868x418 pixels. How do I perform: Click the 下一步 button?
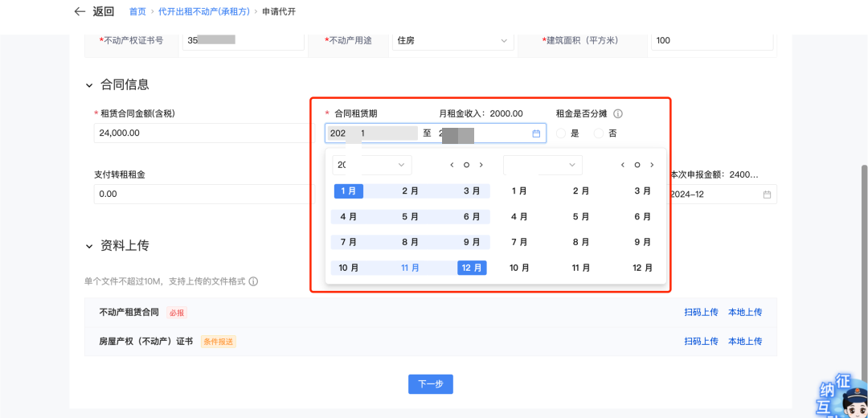pyautogui.click(x=431, y=384)
